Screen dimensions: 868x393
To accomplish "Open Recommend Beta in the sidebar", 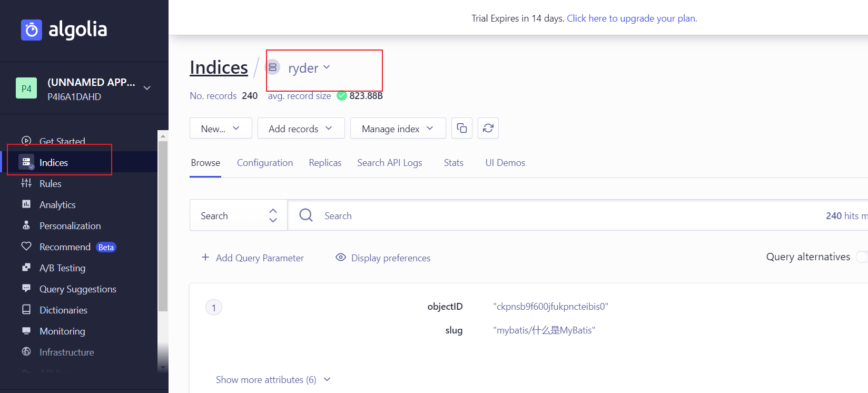I will point(77,247).
